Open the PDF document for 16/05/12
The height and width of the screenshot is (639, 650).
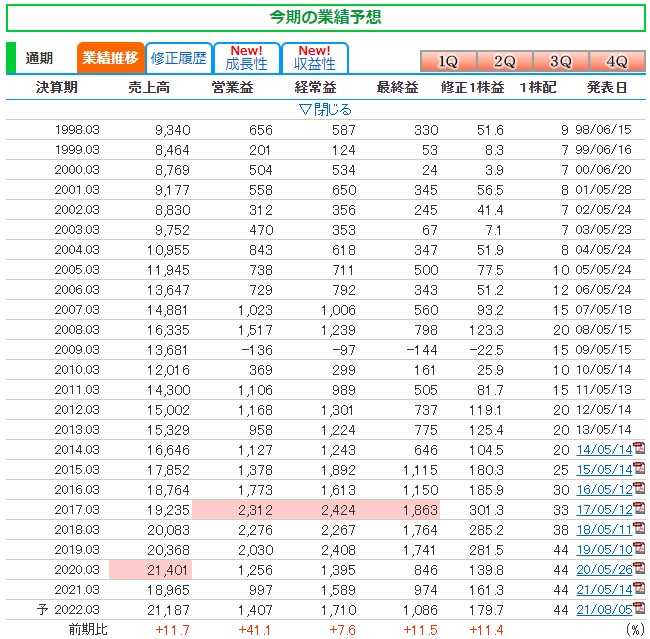639,490
